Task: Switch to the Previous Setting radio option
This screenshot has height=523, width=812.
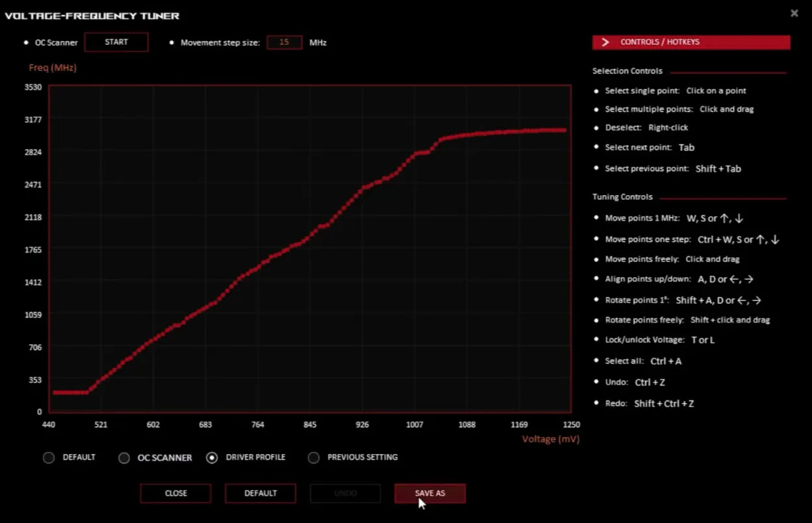Action: (314, 458)
